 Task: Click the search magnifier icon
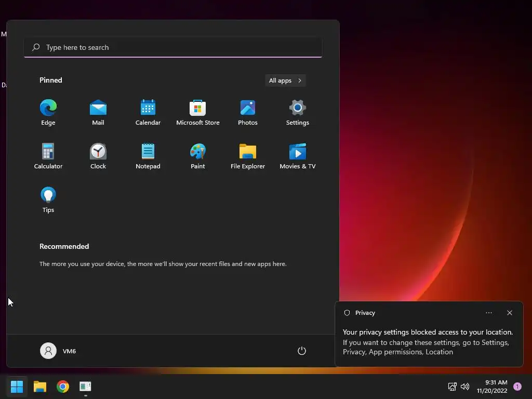[x=36, y=47]
